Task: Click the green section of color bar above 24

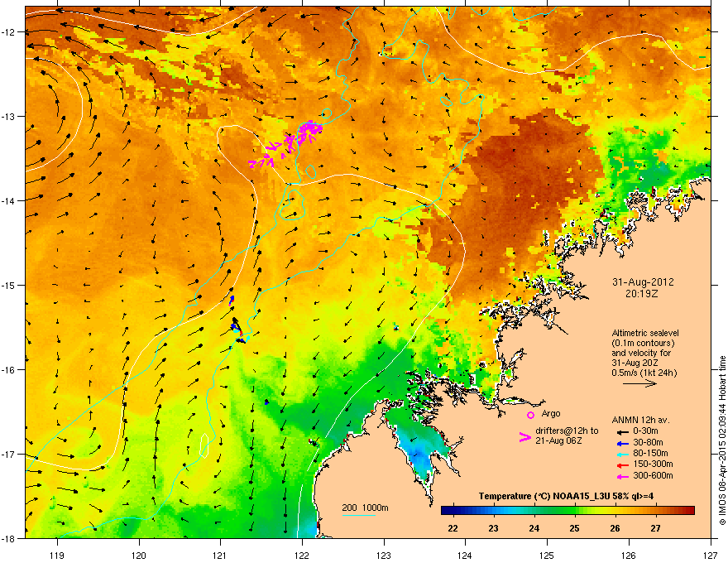Action: tap(534, 510)
